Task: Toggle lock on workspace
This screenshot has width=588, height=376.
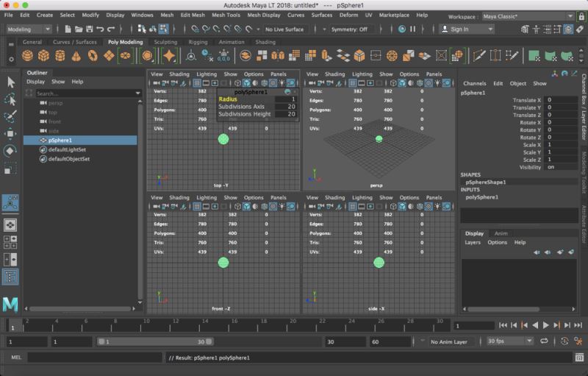Action: coord(581,16)
